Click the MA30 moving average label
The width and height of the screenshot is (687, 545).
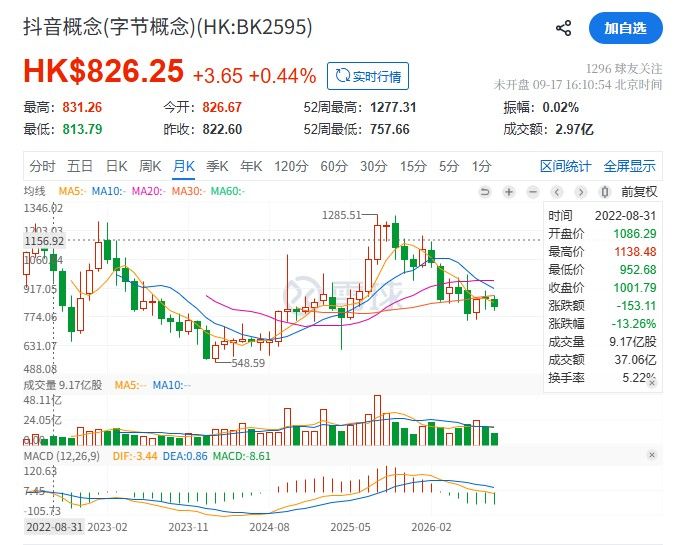[188, 191]
